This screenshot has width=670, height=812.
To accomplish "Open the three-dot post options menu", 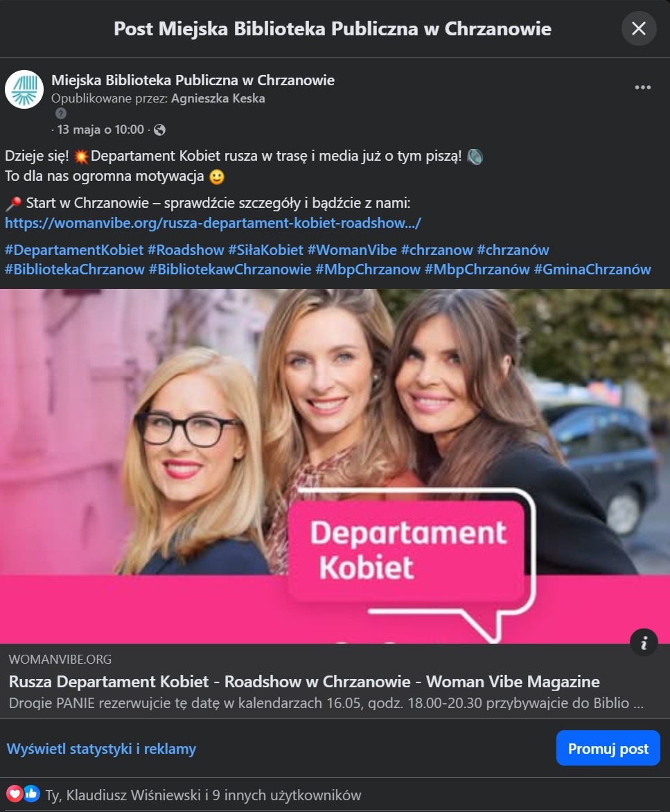I will (x=642, y=87).
